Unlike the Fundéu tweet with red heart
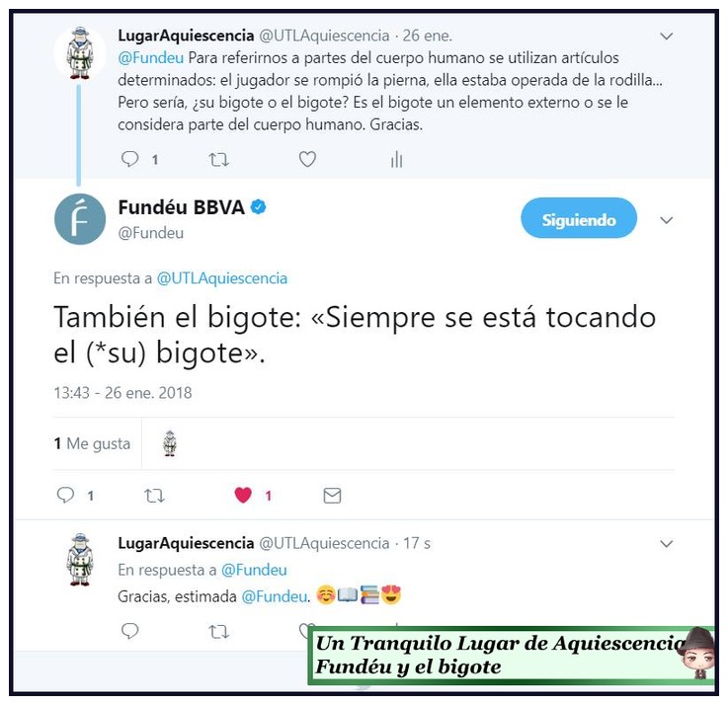 tap(243, 496)
